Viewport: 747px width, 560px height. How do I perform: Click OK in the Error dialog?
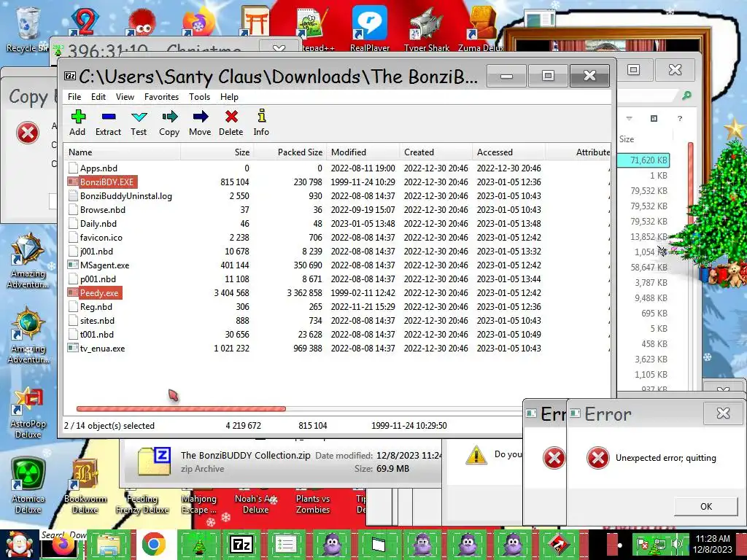(705, 506)
